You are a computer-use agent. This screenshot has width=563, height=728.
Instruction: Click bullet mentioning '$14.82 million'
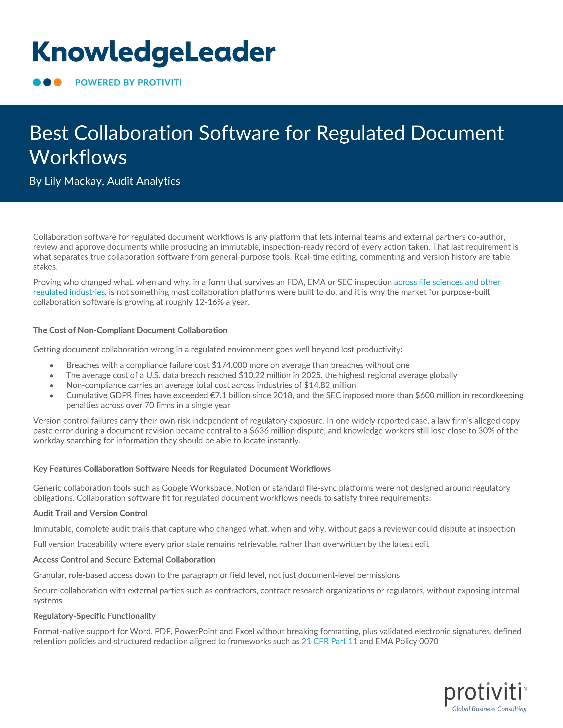click(x=211, y=385)
